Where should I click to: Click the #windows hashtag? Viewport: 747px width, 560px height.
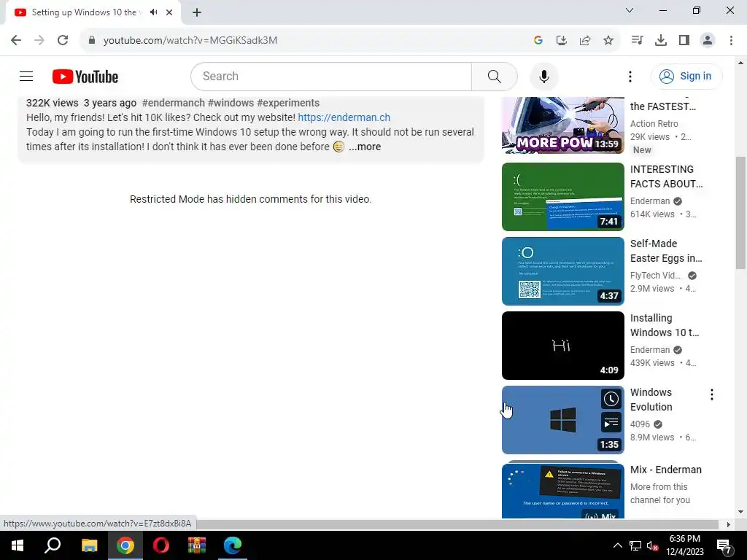[x=231, y=103]
